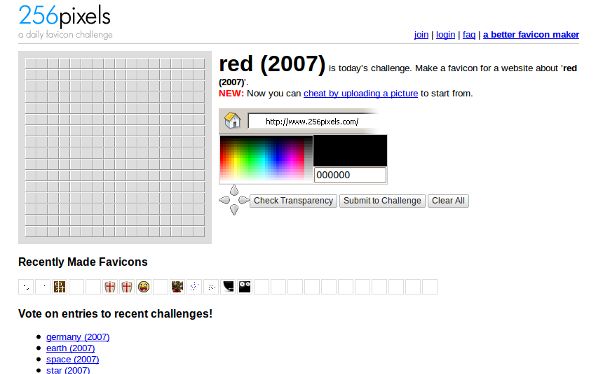Focus the 000000 hex color field
The image size is (600, 374).
click(x=350, y=175)
